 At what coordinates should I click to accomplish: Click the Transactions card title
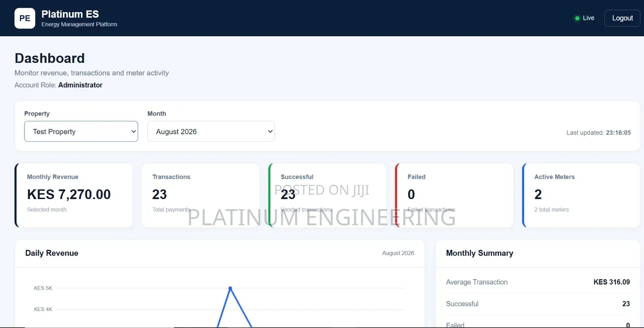(171, 177)
